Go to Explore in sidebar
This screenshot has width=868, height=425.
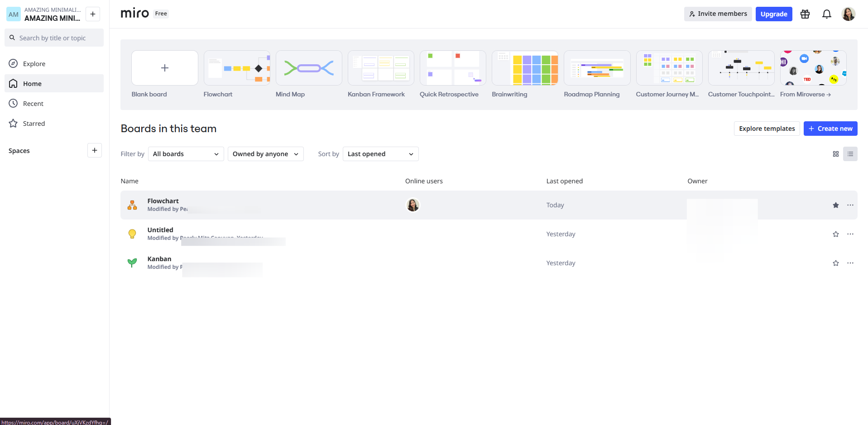point(54,64)
